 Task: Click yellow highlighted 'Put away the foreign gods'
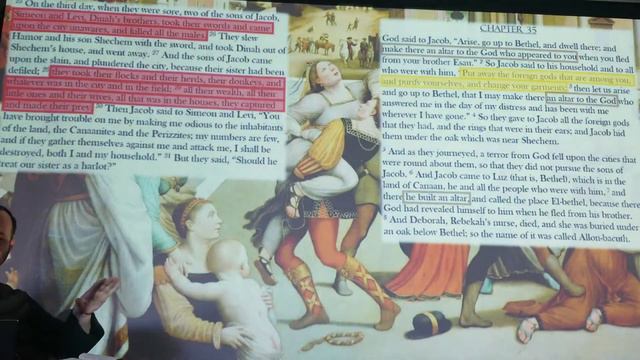pos(547,77)
